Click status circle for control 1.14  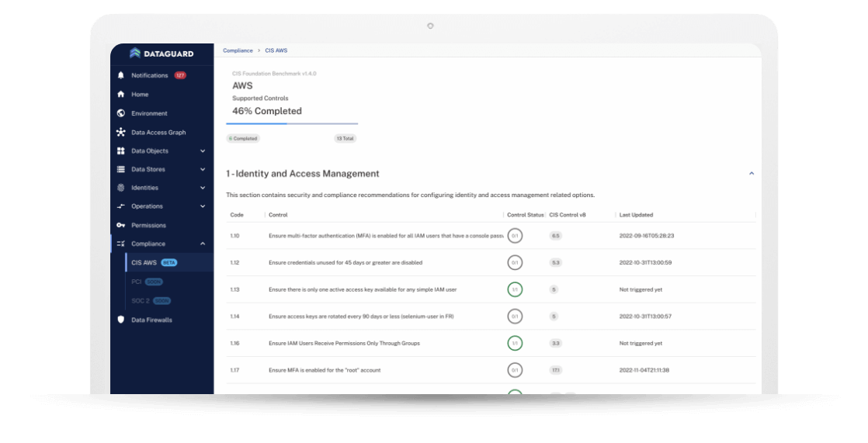(x=515, y=317)
